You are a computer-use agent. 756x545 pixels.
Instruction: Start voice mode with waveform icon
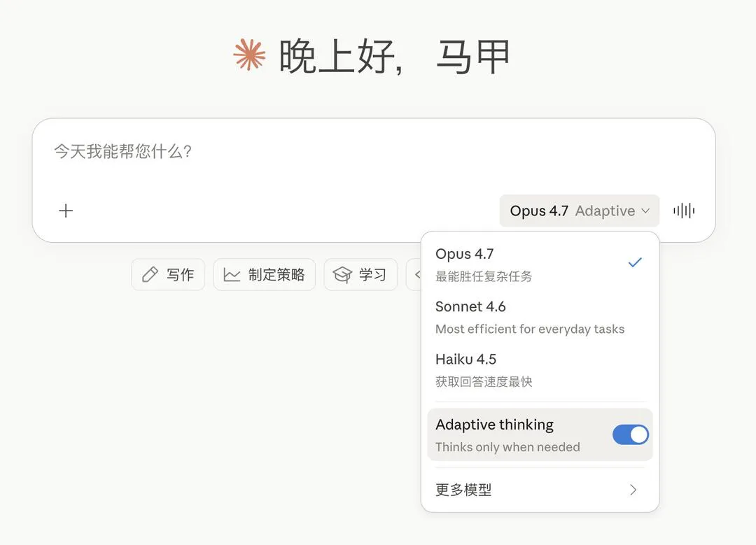tap(684, 211)
